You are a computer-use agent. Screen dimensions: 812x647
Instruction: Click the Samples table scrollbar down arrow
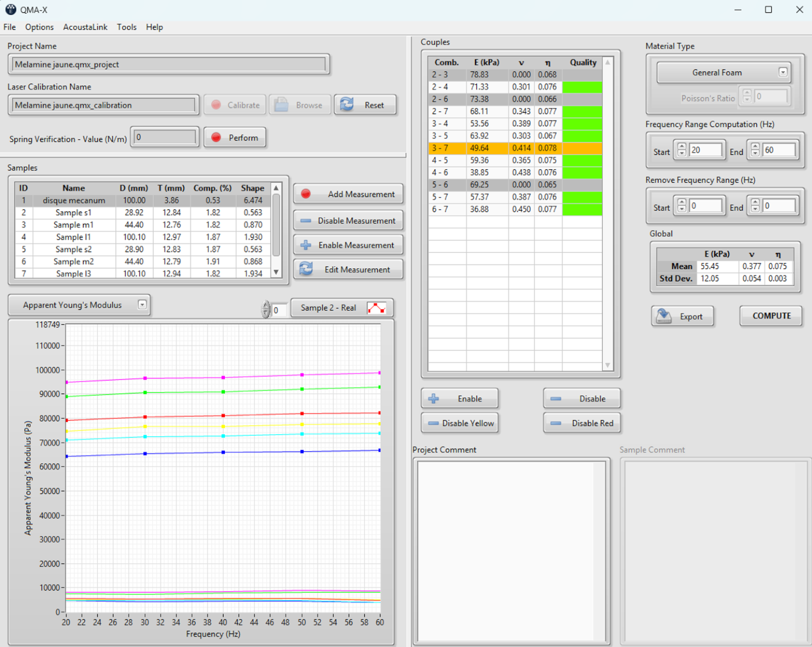point(276,272)
